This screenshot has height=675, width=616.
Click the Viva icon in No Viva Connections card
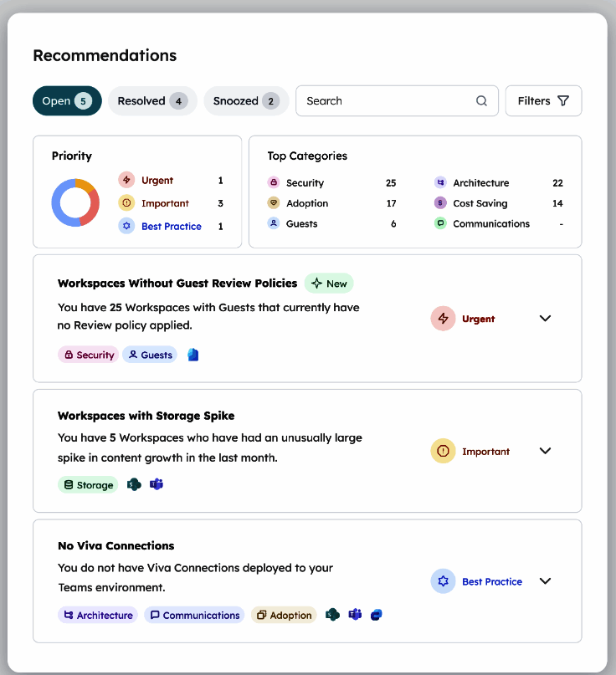(377, 615)
